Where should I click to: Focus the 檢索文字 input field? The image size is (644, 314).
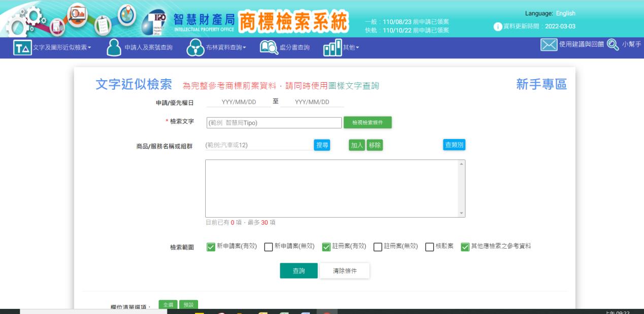click(274, 123)
